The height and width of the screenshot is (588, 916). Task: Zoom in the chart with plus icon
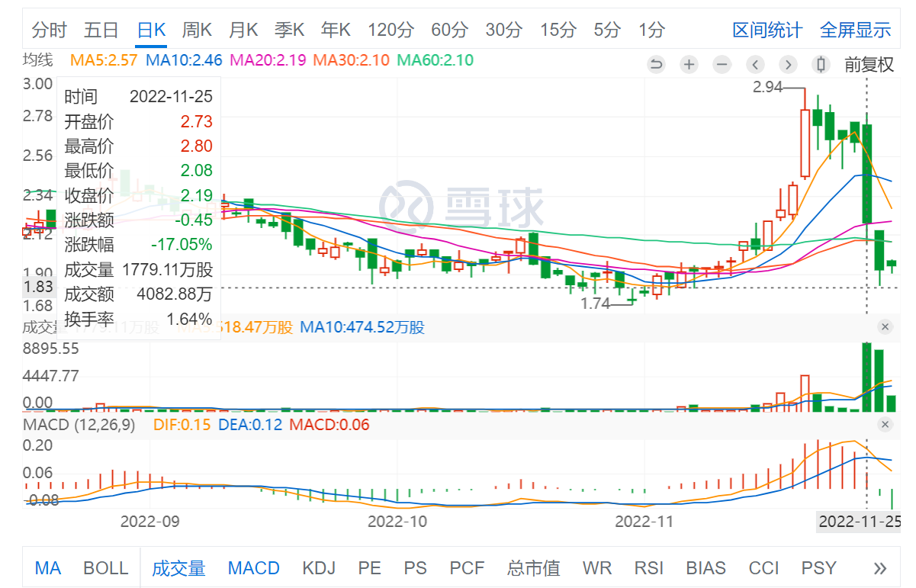689,65
